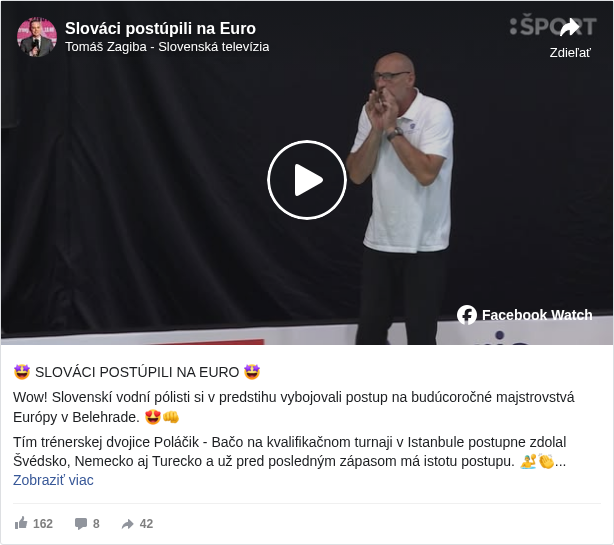Screen dimensions: 614x545
Task: Open the 'Slováci postúpili na Euro' title link
Action: click(160, 28)
